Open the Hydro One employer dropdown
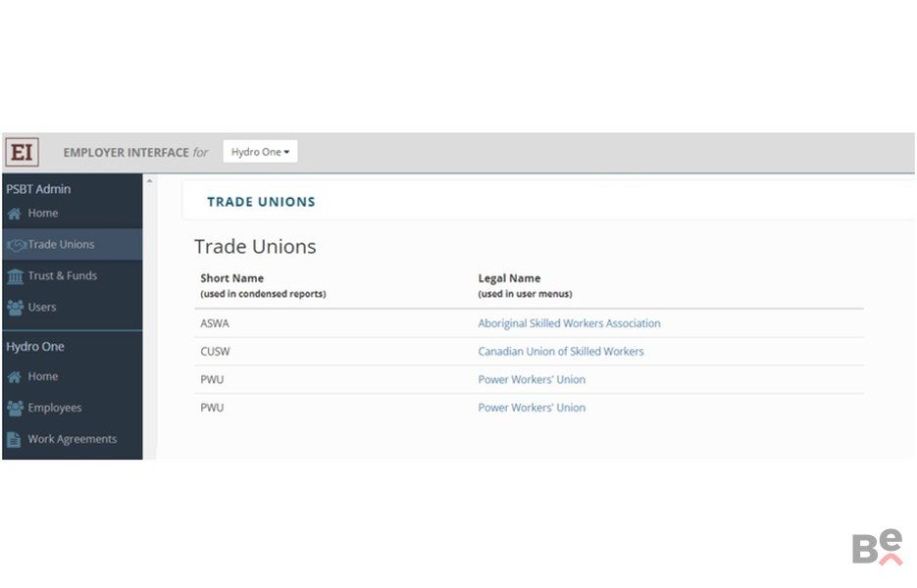This screenshot has height=588, width=917. tap(260, 152)
